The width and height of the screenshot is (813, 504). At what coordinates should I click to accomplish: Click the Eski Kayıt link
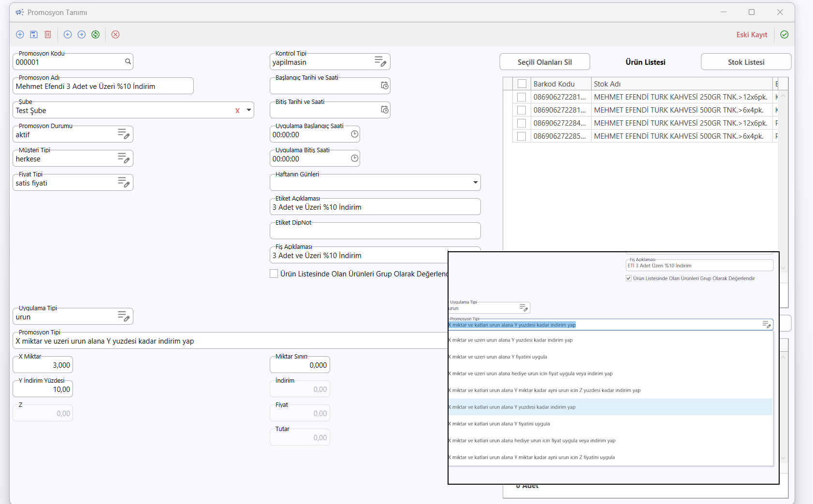click(752, 35)
